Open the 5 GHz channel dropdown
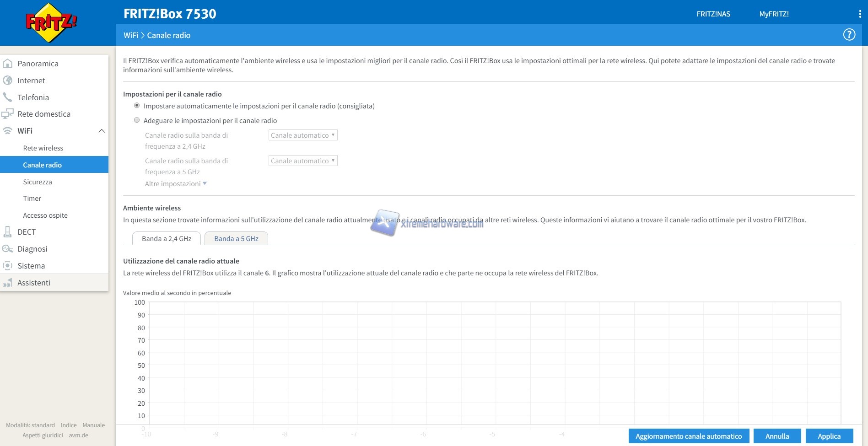 (x=303, y=161)
